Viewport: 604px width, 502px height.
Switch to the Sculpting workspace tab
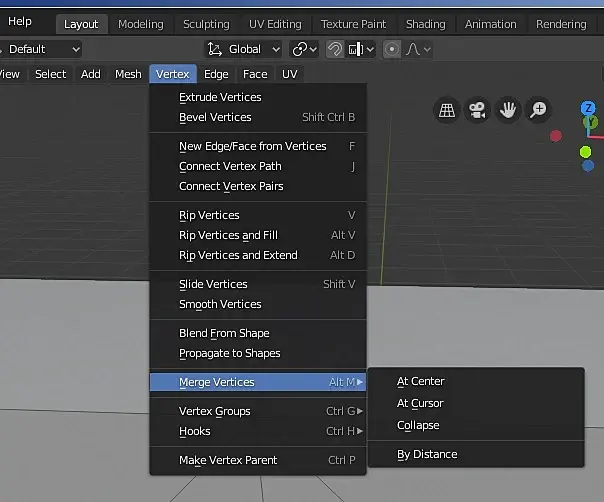point(205,24)
